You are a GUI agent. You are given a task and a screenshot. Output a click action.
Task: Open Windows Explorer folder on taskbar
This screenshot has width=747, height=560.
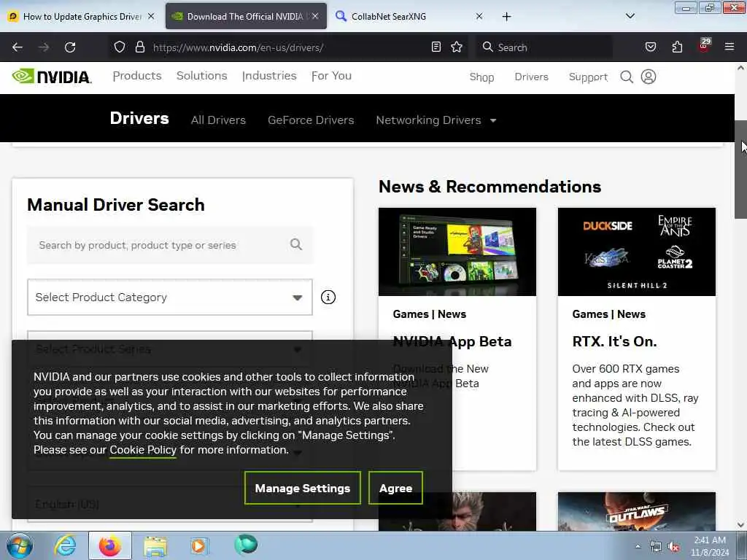pos(155,545)
